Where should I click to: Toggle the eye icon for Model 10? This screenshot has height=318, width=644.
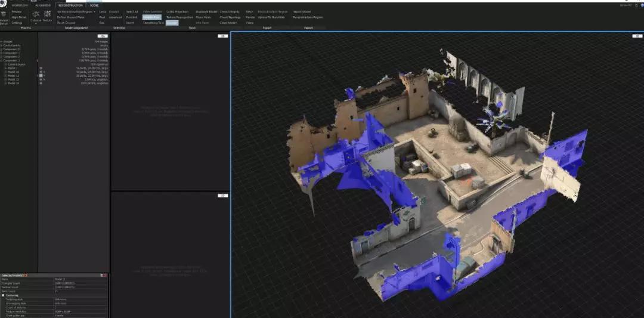(41, 72)
